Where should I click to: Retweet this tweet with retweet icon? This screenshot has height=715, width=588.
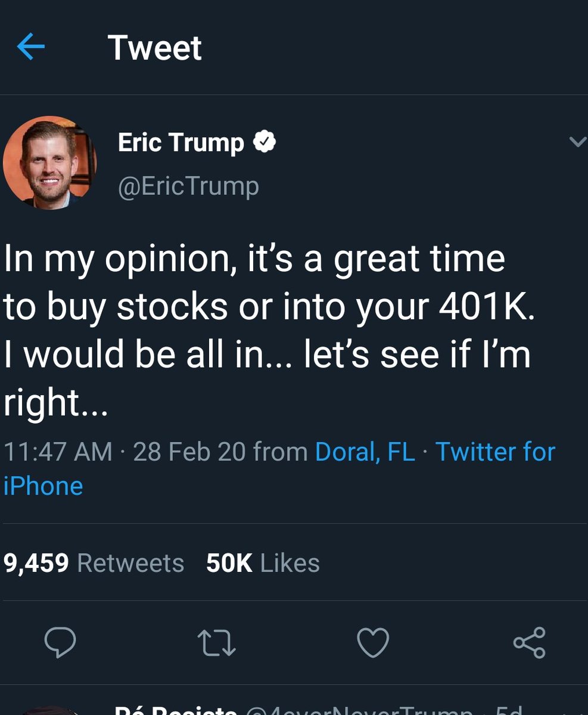(217, 643)
